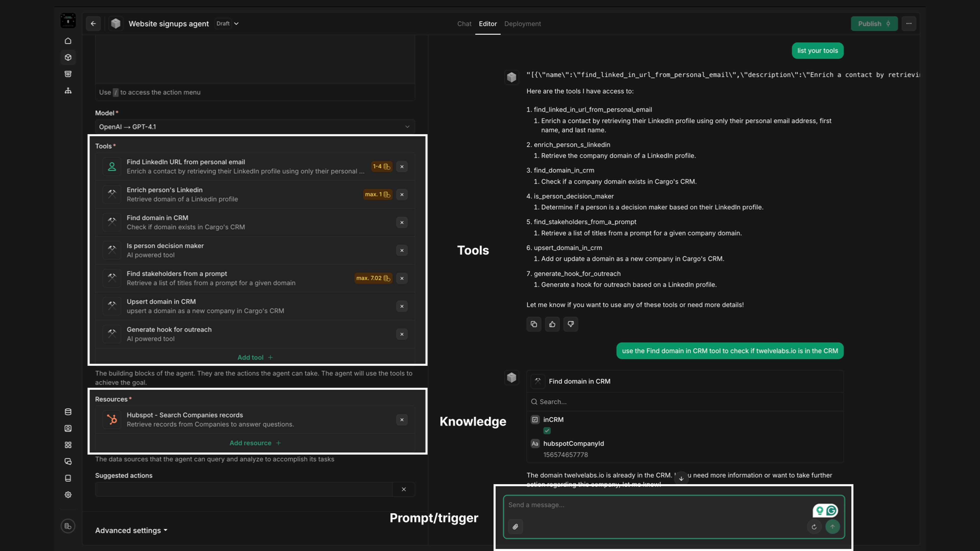980x551 pixels.
Task: Reset the chat with the refresh icon
Action: 814,527
